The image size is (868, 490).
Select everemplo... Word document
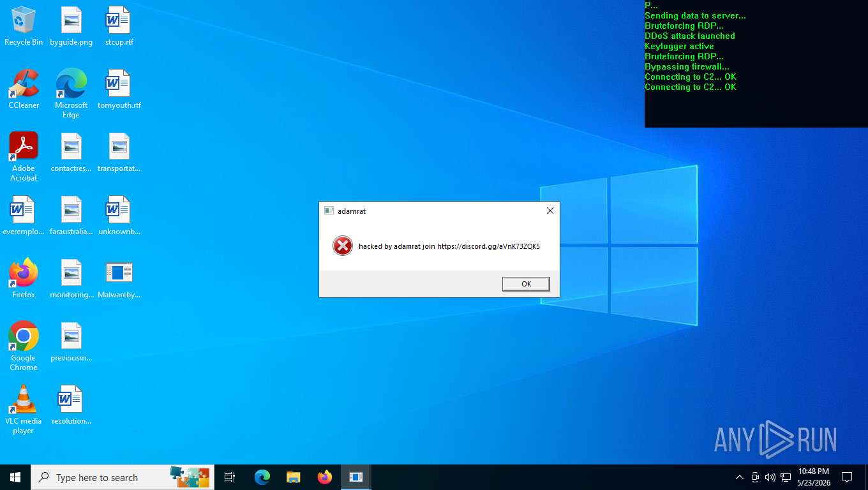(24, 216)
